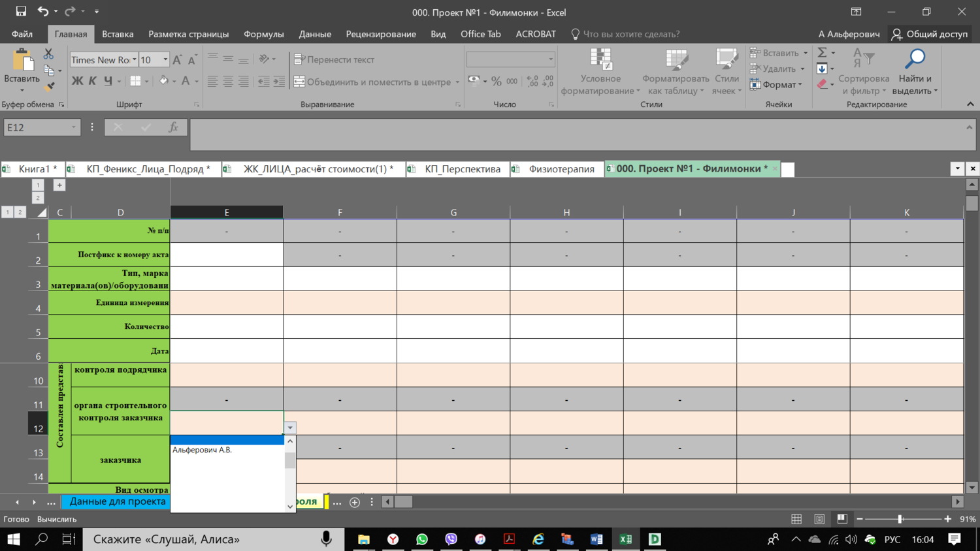Toggle Normal view in status bar
Image resolution: width=980 pixels, height=551 pixels.
(x=796, y=520)
